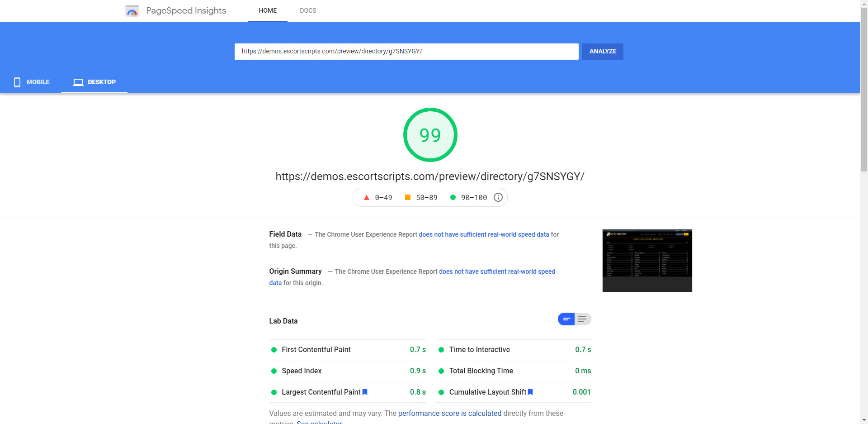Click the 0 ms blocking time value

(583, 371)
